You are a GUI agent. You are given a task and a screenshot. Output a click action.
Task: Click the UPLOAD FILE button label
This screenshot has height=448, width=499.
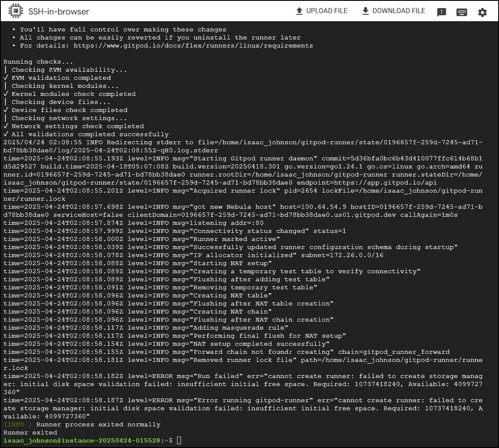click(x=327, y=11)
